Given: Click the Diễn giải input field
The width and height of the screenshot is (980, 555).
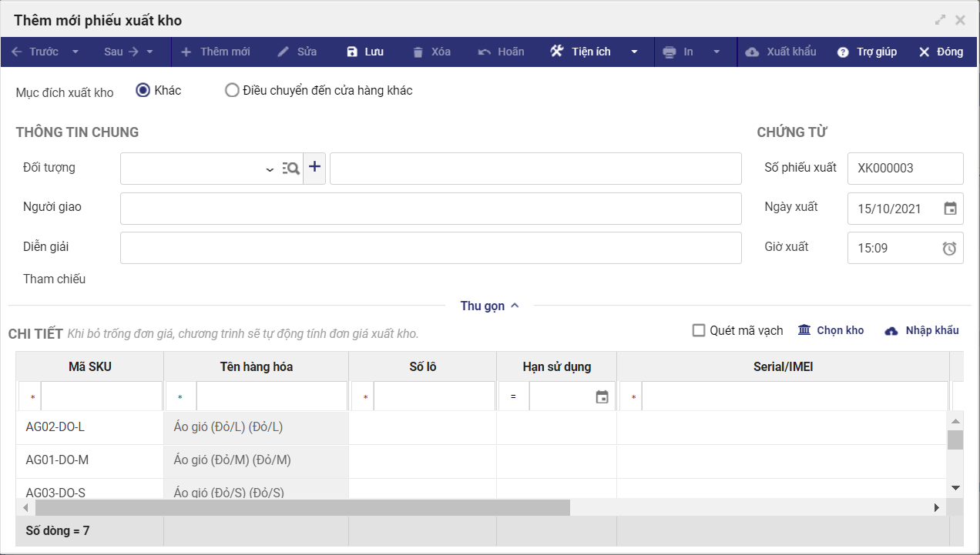Looking at the screenshot, I should point(431,248).
